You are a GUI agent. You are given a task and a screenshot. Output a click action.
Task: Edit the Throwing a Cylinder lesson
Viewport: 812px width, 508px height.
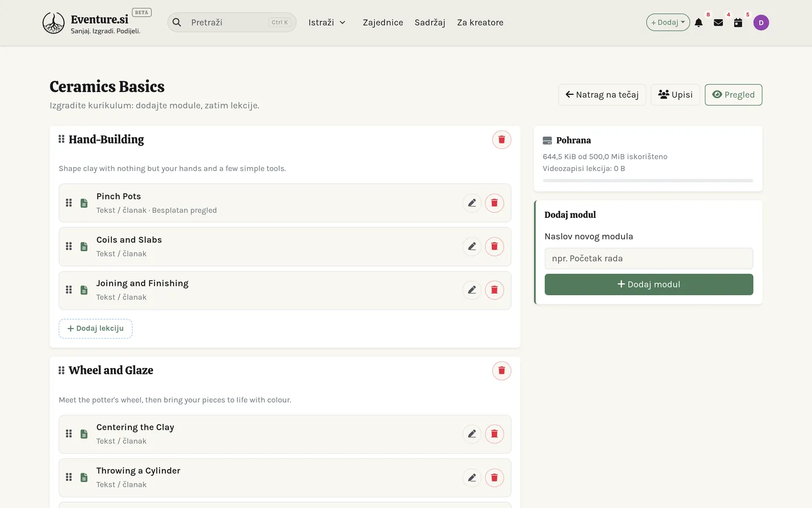pyautogui.click(x=472, y=478)
